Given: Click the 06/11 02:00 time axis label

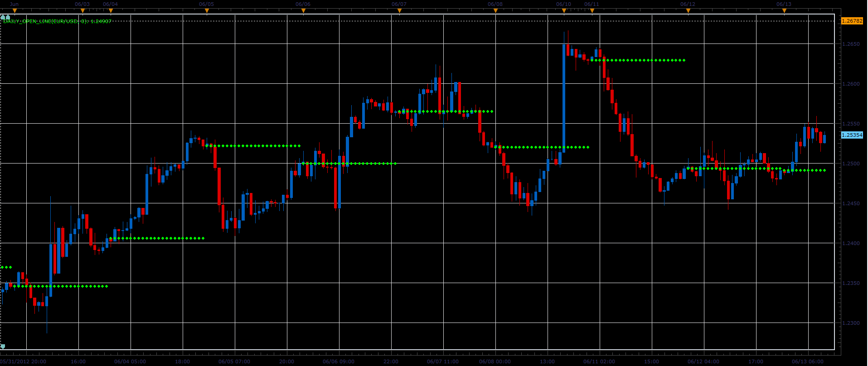Looking at the screenshot, I should (x=599, y=361).
